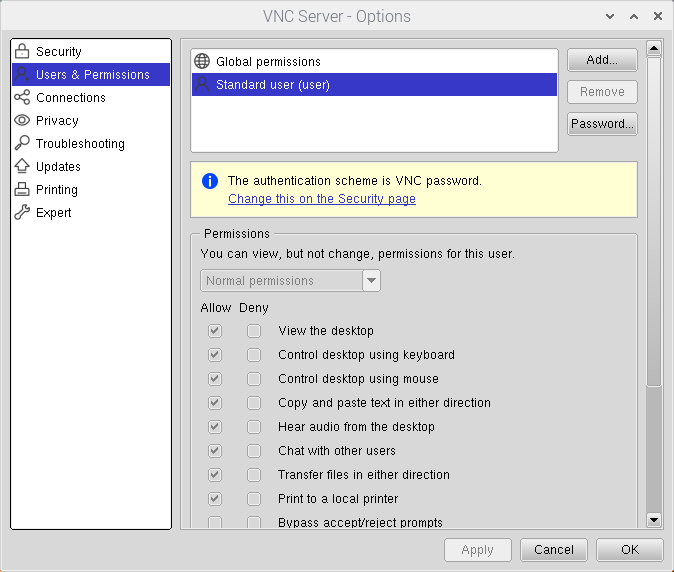Click the Add... button
This screenshot has height=572, width=674.
602,60
